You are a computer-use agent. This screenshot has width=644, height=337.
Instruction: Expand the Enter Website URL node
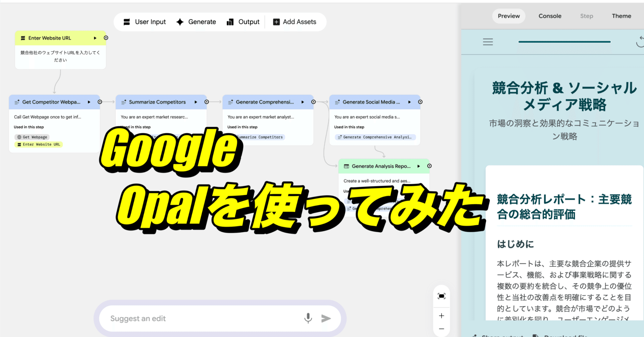[95, 38]
